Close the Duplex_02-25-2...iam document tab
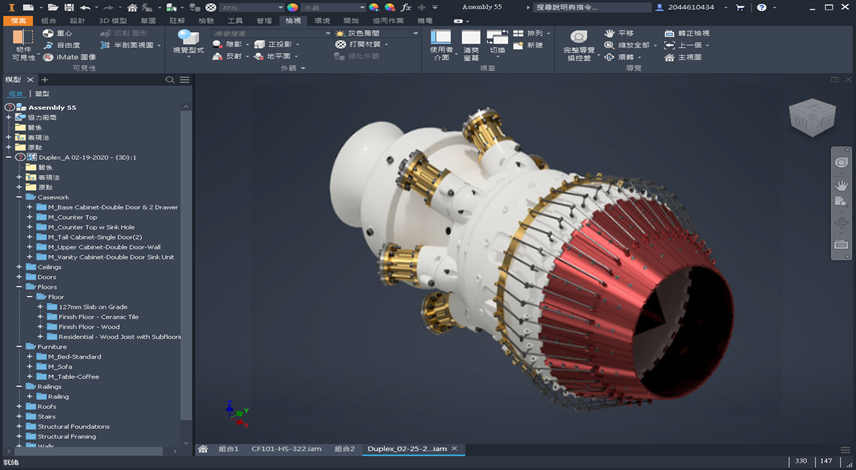This screenshot has width=856, height=470. (454, 449)
